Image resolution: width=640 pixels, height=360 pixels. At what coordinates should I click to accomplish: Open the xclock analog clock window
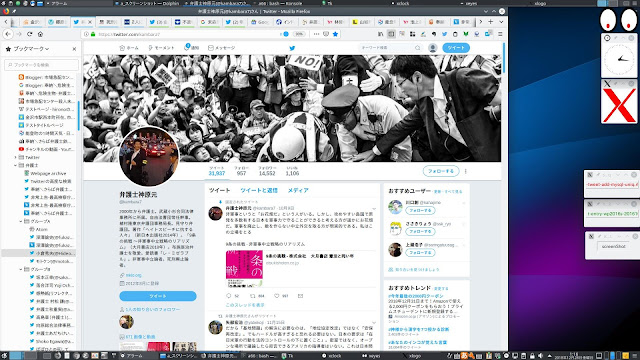619,56
